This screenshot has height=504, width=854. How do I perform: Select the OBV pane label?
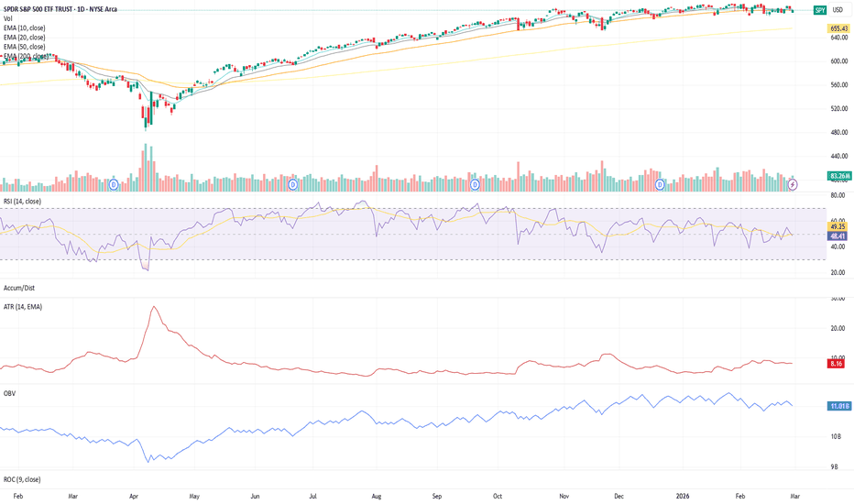[x=9, y=393]
